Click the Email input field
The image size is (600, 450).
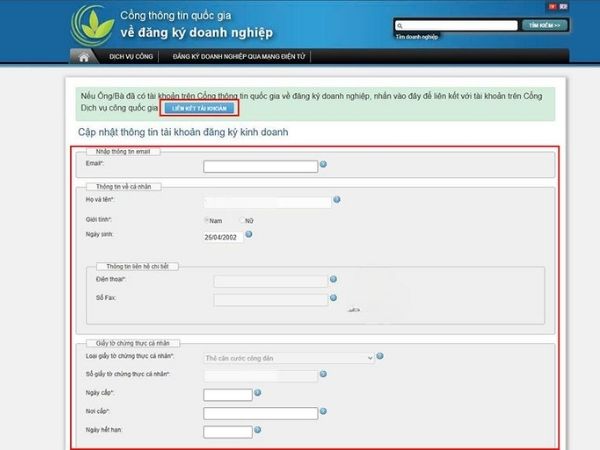[x=261, y=166]
